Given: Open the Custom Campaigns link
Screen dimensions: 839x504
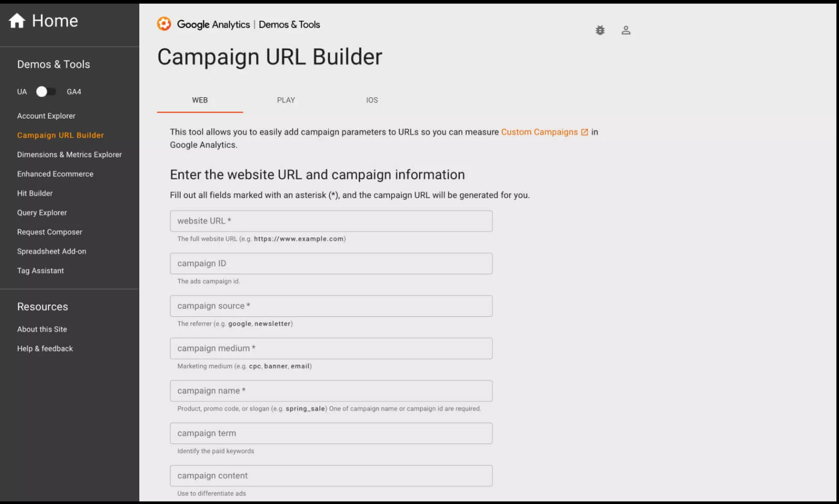Looking at the screenshot, I should pos(539,132).
